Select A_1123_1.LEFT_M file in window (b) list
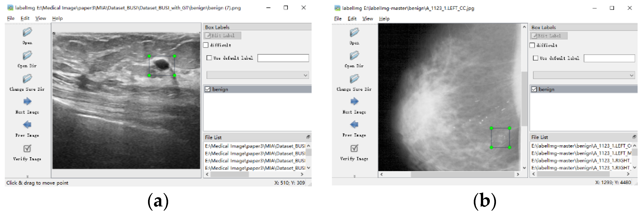The width and height of the screenshot is (644, 216). tap(581, 153)
